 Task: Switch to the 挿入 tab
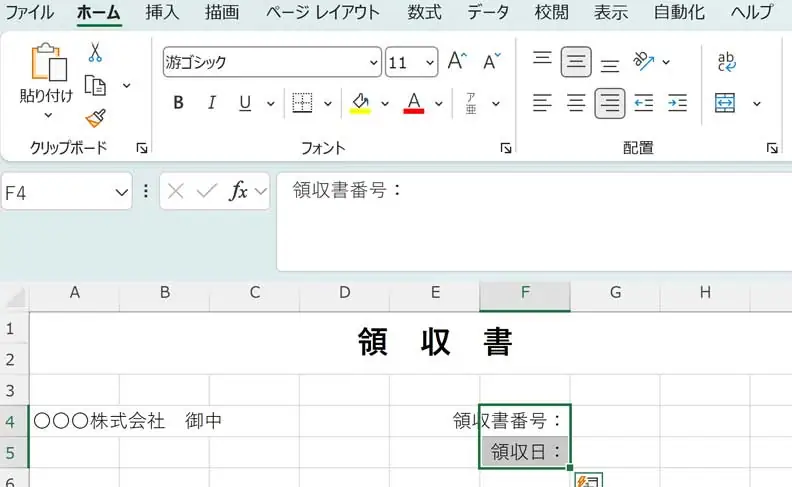[162, 12]
